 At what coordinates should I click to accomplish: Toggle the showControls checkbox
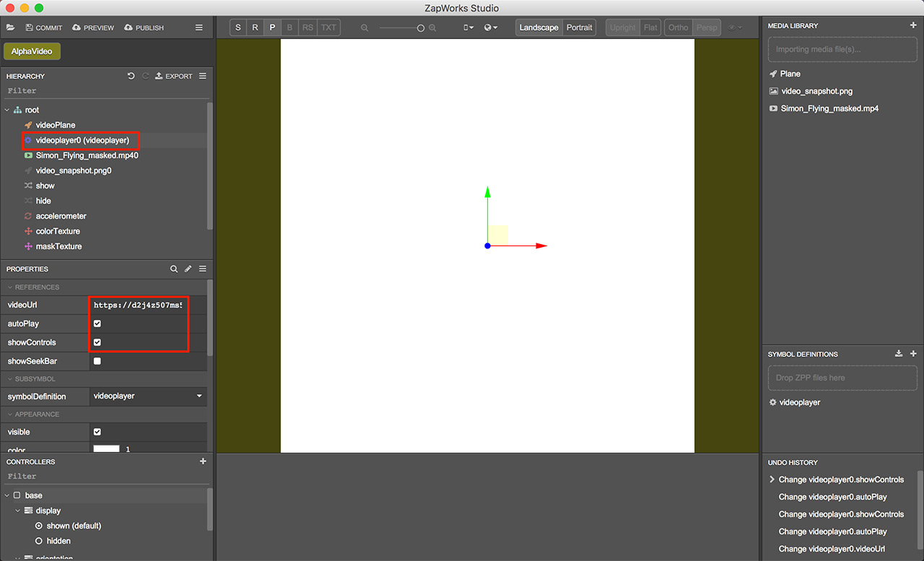[x=97, y=342]
